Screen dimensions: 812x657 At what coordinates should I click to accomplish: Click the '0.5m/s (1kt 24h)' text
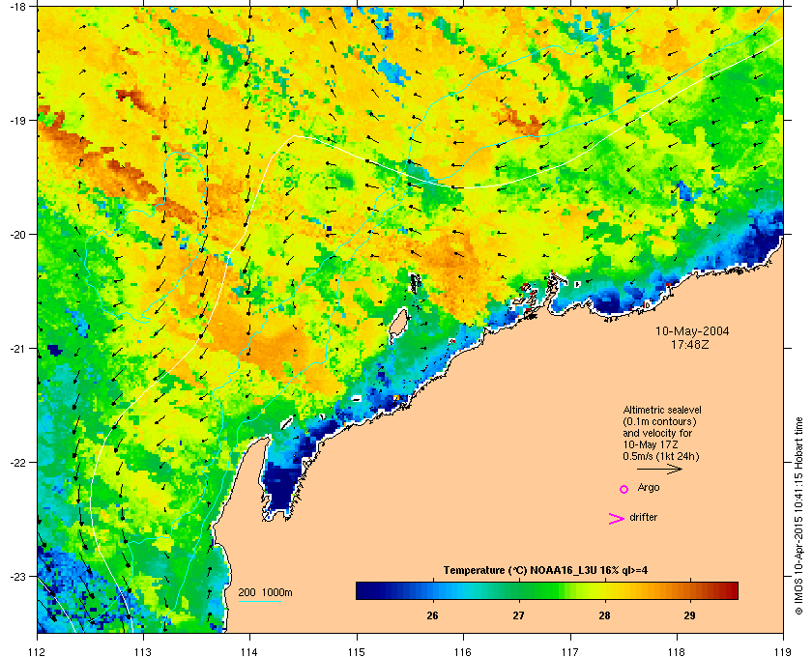point(661,456)
